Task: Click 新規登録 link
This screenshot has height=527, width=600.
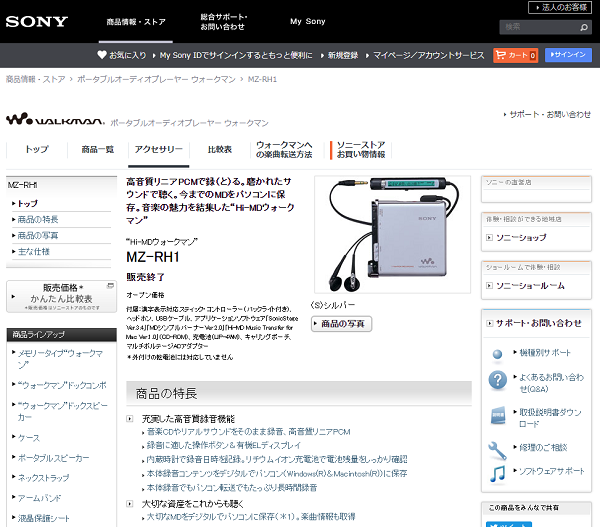Action: [x=342, y=55]
